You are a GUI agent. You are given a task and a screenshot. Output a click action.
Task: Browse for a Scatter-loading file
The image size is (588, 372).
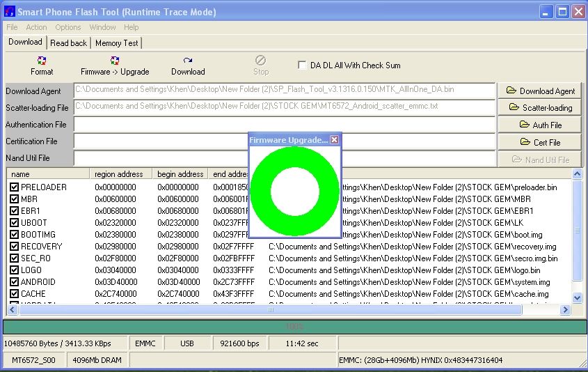click(x=540, y=108)
